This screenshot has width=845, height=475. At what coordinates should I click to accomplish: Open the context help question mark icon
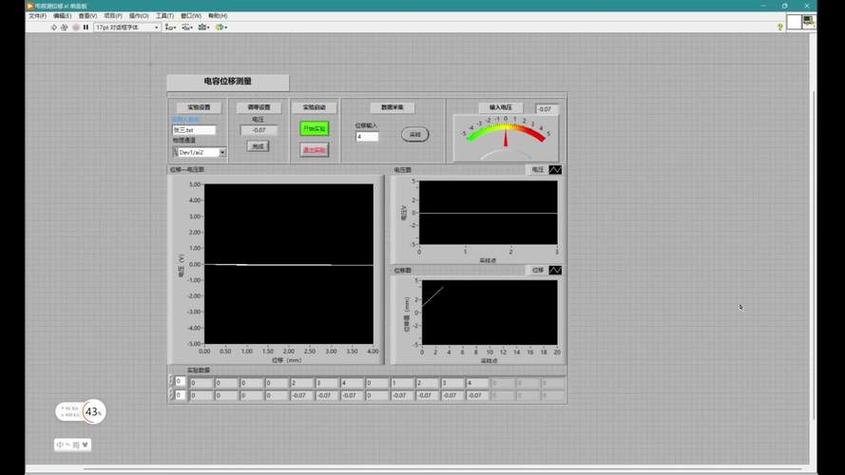[x=780, y=27]
